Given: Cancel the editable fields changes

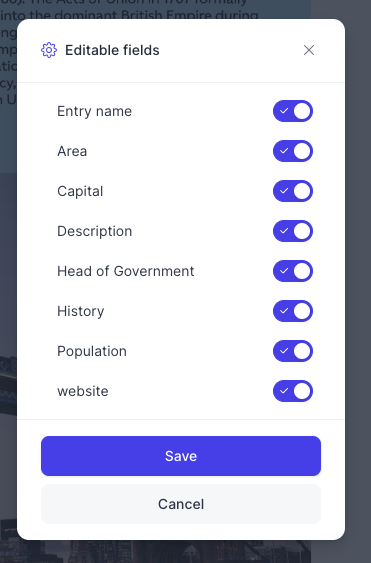Looking at the screenshot, I should pos(181,504).
